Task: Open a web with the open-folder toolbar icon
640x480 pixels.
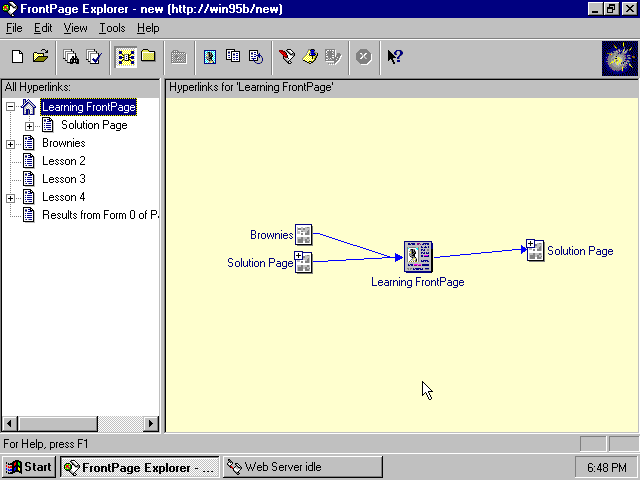Action: [x=40, y=57]
